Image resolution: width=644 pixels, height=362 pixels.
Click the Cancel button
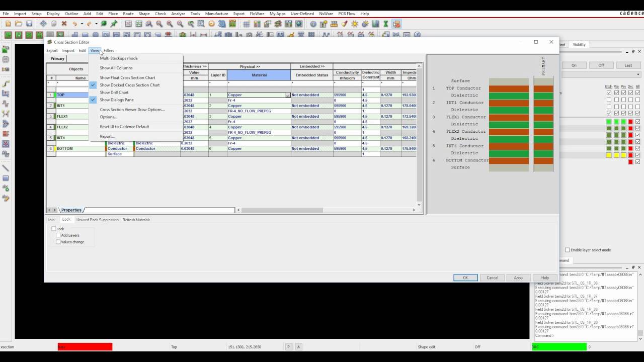pos(492,278)
